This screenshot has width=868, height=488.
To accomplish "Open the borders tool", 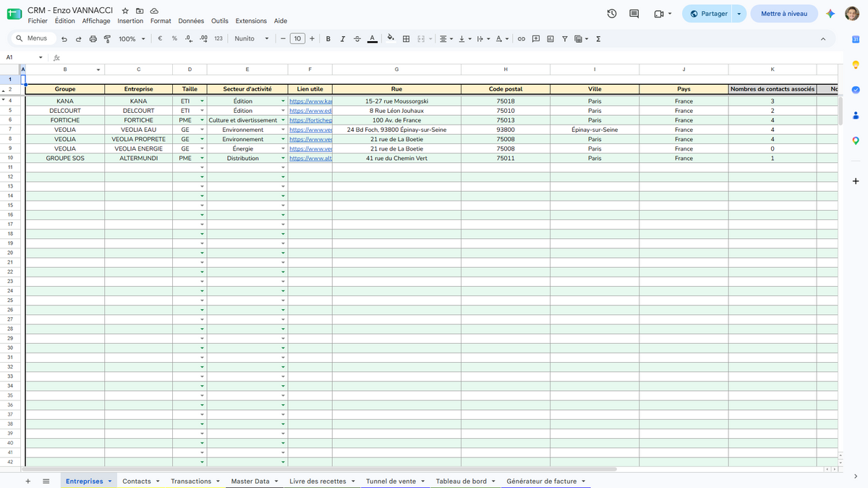I will tap(407, 39).
